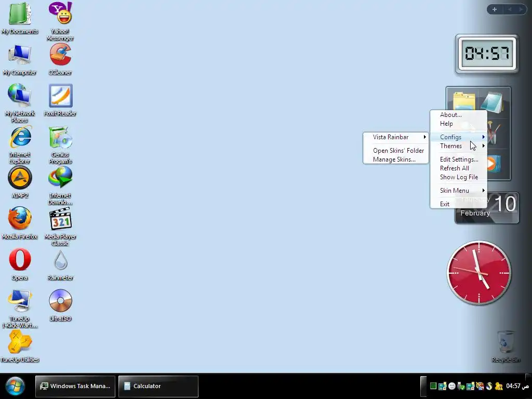Expand the Configs submenu entry
Image resolution: width=532 pixels, height=399 pixels.
pyautogui.click(x=458, y=137)
